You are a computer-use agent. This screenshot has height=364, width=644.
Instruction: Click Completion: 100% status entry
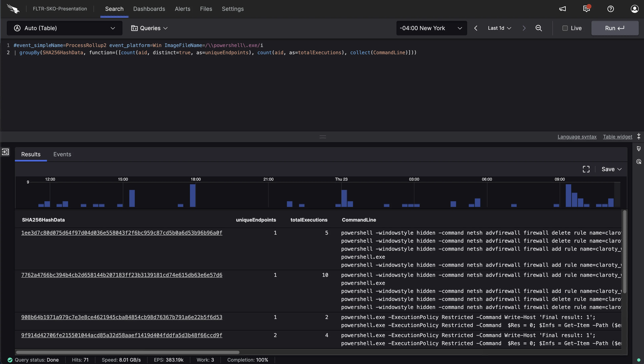point(248,360)
